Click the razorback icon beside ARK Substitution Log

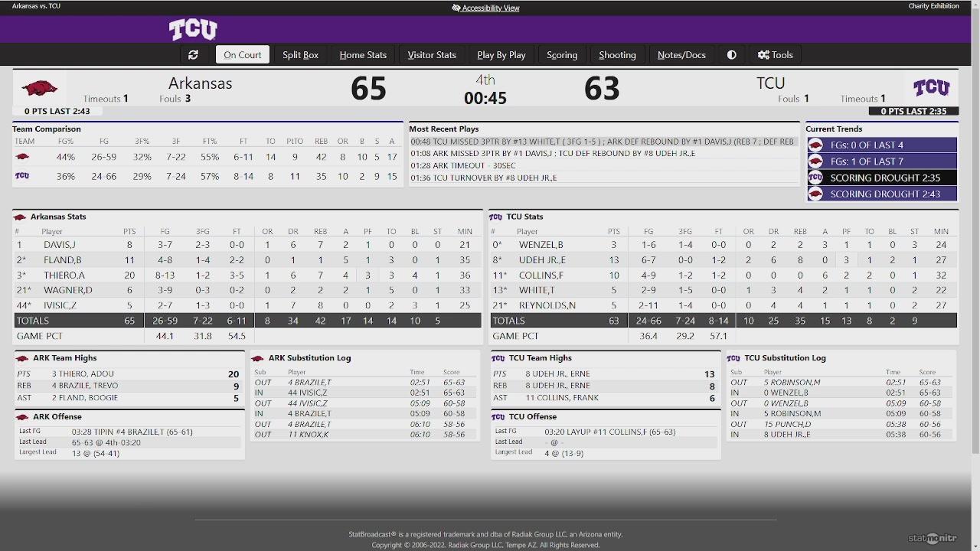tap(258, 358)
